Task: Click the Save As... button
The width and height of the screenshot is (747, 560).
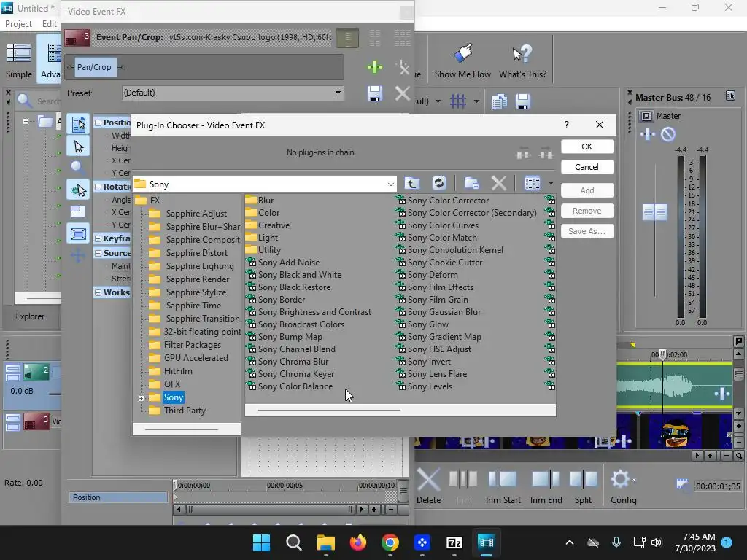Action: (587, 231)
